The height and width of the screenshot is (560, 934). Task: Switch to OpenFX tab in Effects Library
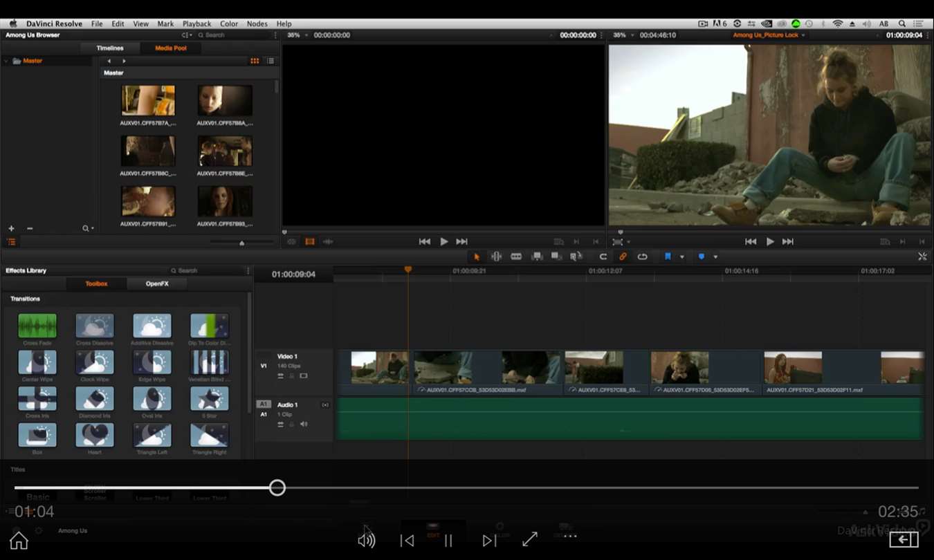pyautogui.click(x=157, y=283)
